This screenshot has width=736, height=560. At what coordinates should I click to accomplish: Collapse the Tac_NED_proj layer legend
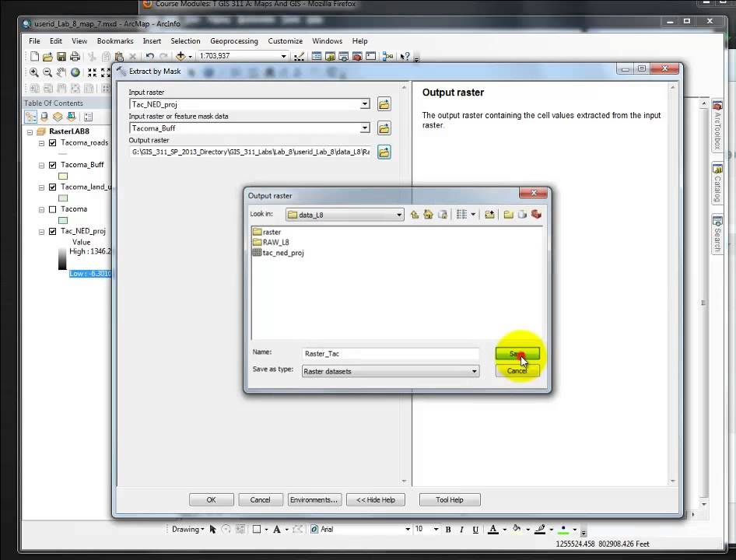pyautogui.click(x=41, y=232)
